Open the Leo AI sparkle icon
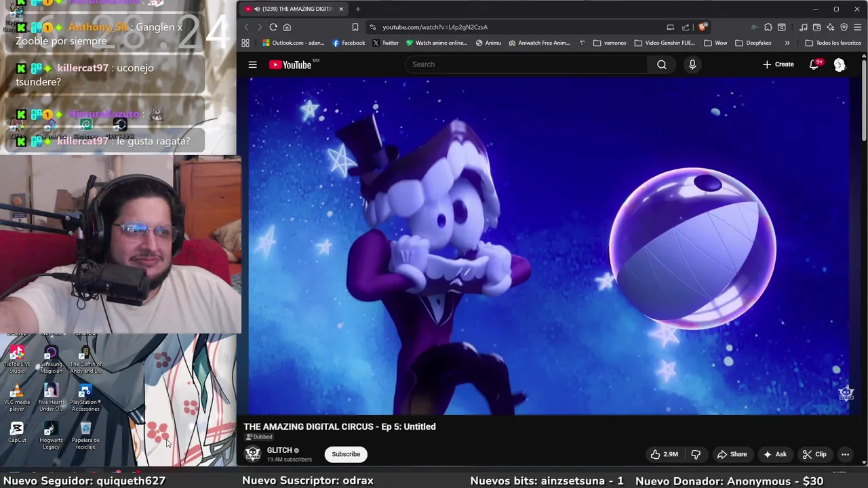The width and height of the screenshot is (868, 488). (x=830, y=27)
